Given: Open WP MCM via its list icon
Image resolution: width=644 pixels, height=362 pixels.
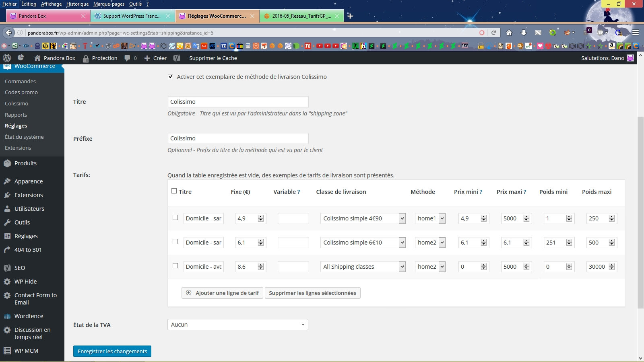Looking at the screenshot, I should (x=7, y=351).
